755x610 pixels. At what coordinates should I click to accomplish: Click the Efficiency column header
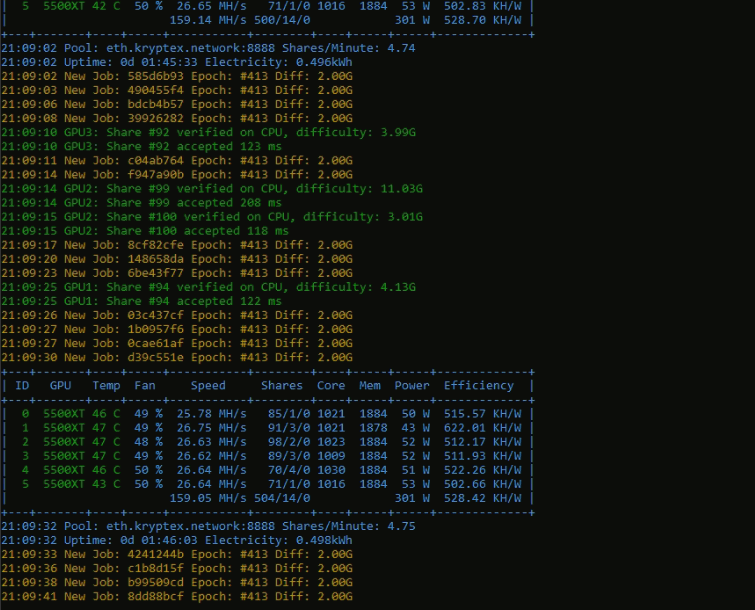(478, 385)
